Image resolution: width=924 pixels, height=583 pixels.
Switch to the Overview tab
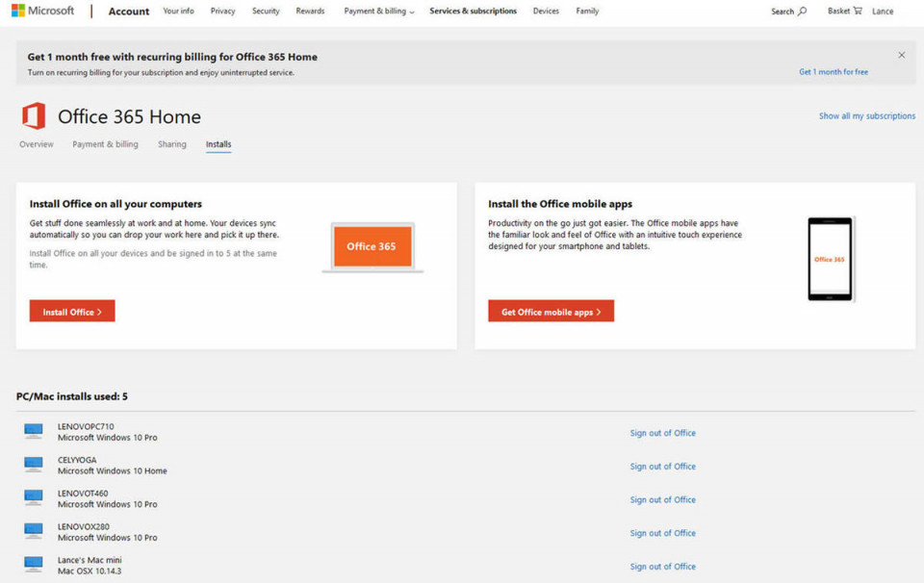click(36, 144)
